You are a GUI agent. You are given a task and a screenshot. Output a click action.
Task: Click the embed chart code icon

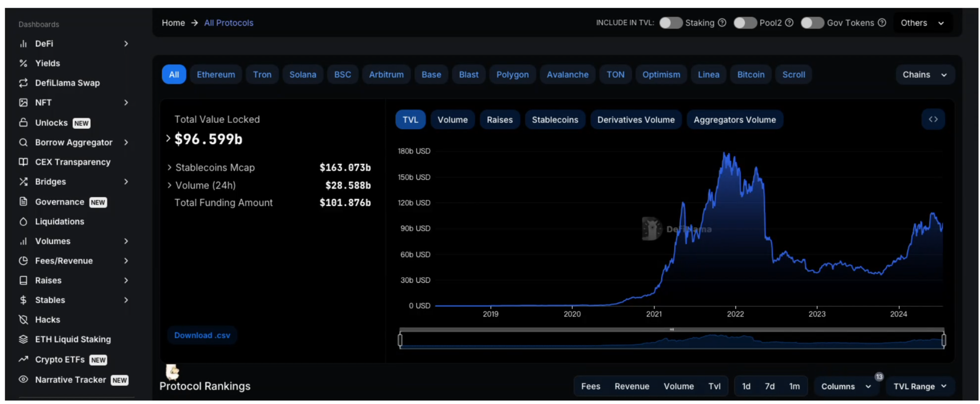tap(933, 120)
